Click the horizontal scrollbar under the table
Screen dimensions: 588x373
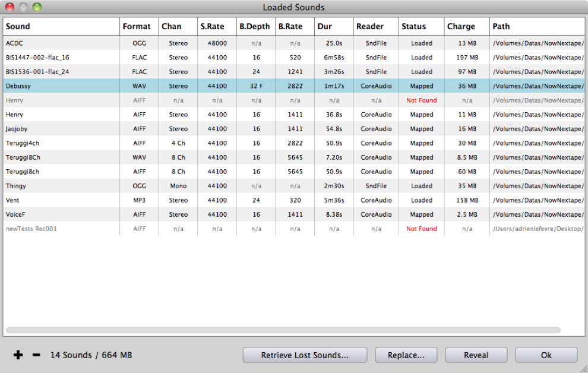(283, 330)
